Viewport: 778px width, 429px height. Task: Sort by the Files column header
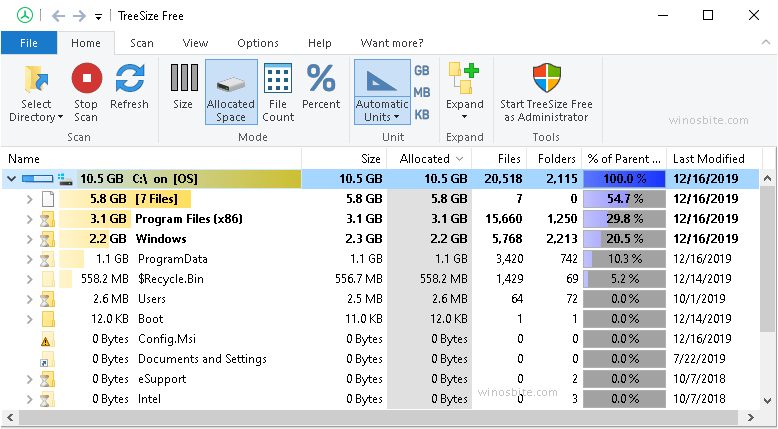(498, 159)
